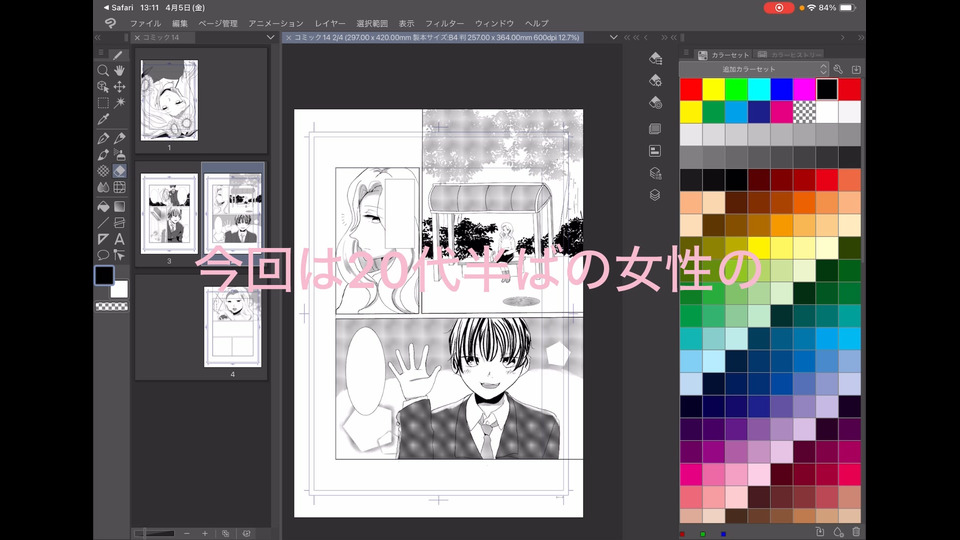The width and height of the screenshot is (960, 540).
Task: Select the Eyedropper tool
Action: coord(103,119)
